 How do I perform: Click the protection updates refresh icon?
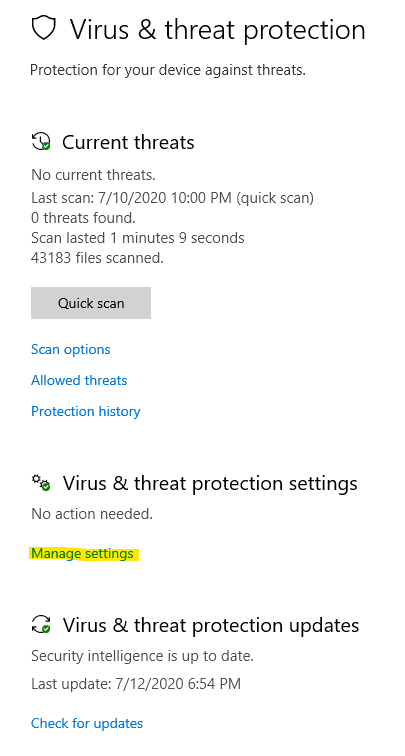41,624
